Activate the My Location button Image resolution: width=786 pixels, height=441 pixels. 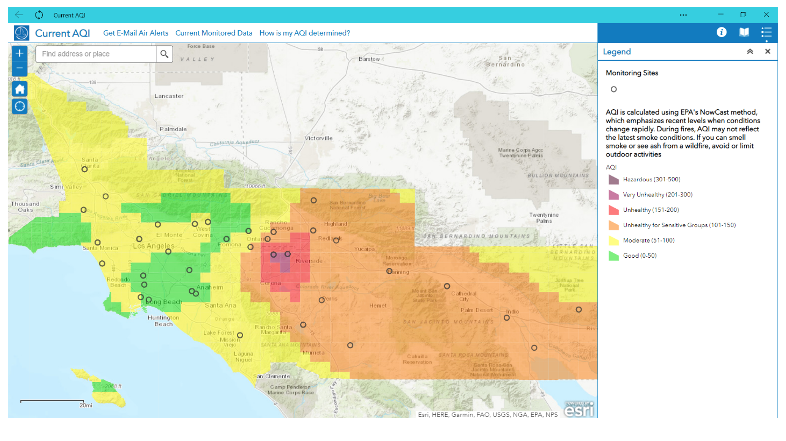(x=19, y=106)
